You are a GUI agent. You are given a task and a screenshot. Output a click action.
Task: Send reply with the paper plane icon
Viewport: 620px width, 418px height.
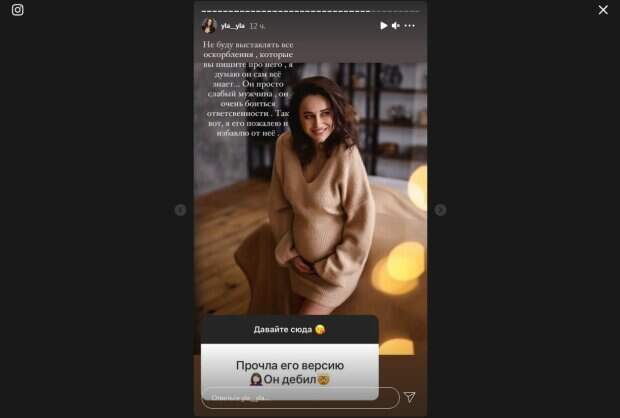pos(410,397)
